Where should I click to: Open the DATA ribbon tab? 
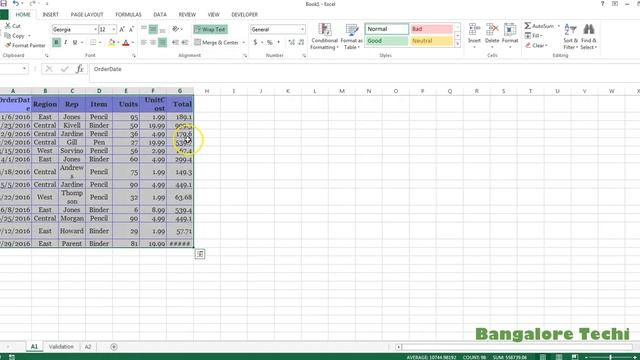(x=160, y=14)
